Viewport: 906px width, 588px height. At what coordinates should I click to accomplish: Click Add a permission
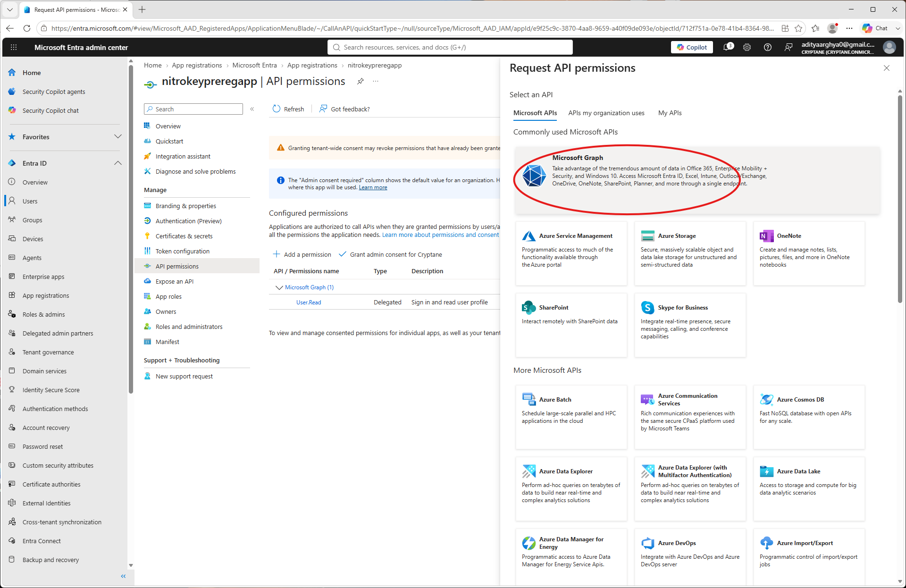point(302,254)
